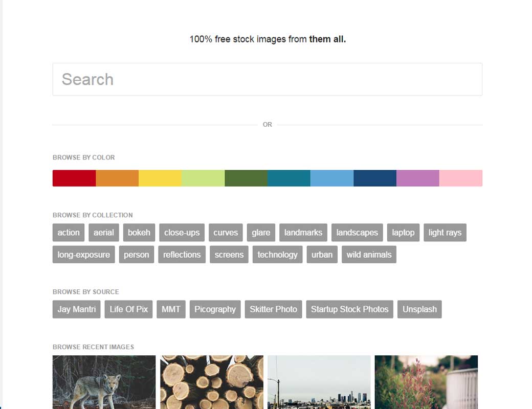532x409 pixels.
Task: Click the Search input field
Action: tap(267, 79)
